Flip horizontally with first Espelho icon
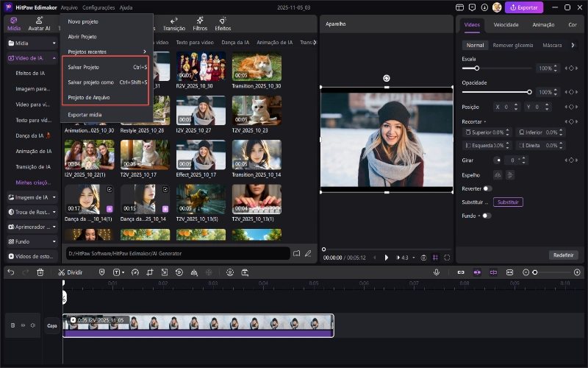Image resolution: width=588 pixels, height=368 pixels. pos(498,175)
